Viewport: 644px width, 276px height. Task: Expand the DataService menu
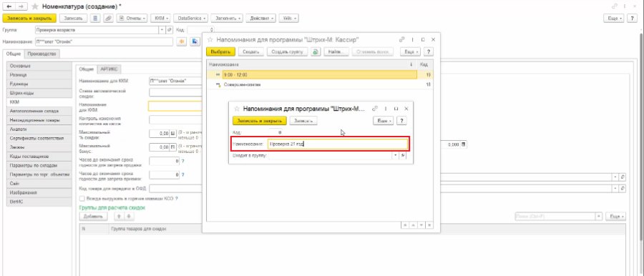click(x=190, y=19)
